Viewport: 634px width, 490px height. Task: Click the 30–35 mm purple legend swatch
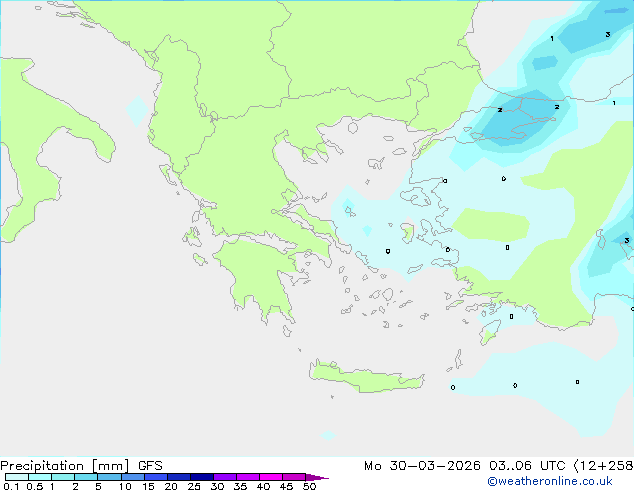click(x=225, y=477)
